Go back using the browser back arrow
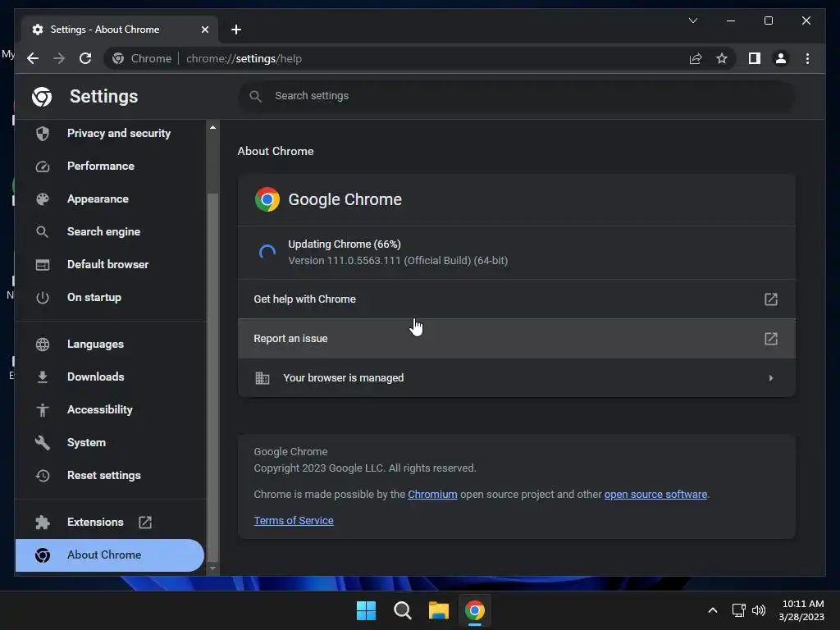Viewport: 840px width, 630px height. pyautogui.click(x=33, y=58)
